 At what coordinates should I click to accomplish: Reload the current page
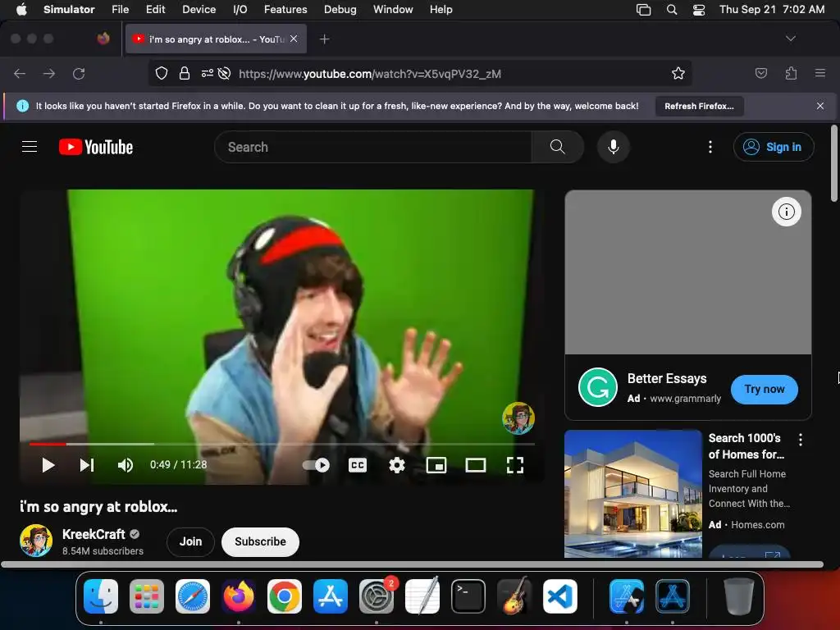(x=79, y=74)
